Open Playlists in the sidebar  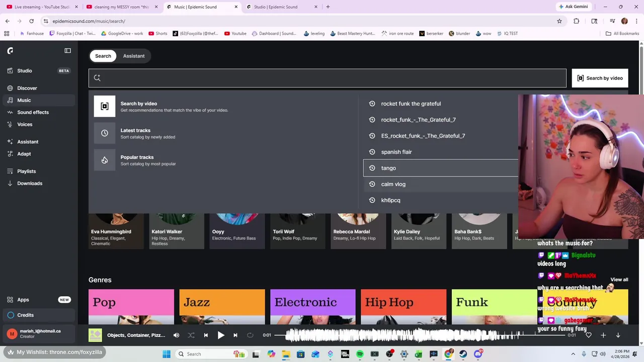[x=39, y=171]
